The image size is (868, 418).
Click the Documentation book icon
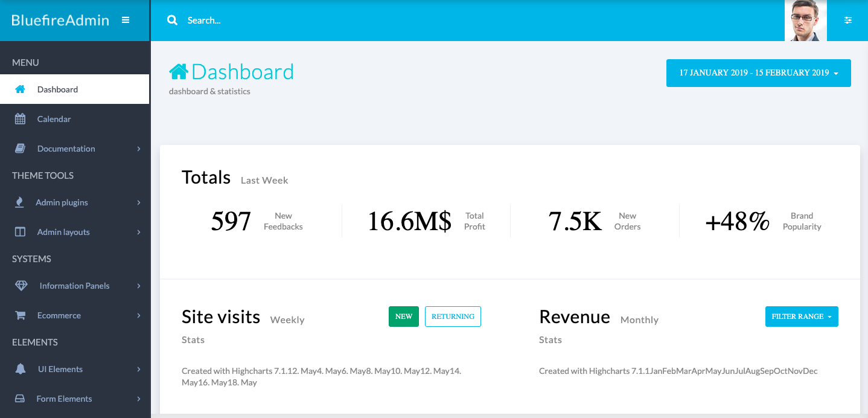point(20,149)
